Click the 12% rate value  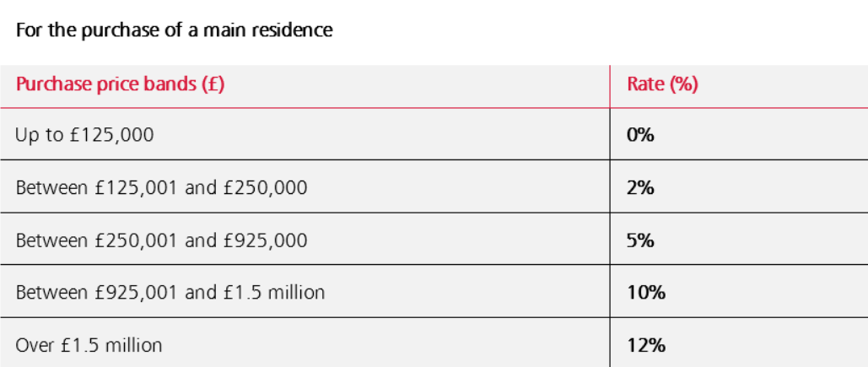pos(646,345)
